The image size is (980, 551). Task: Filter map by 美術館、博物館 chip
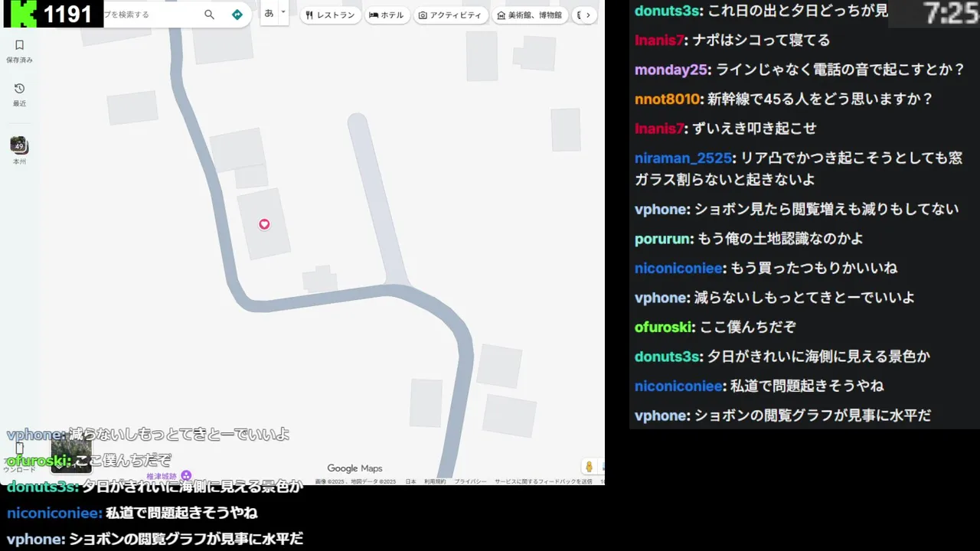(x=529, y=15)
